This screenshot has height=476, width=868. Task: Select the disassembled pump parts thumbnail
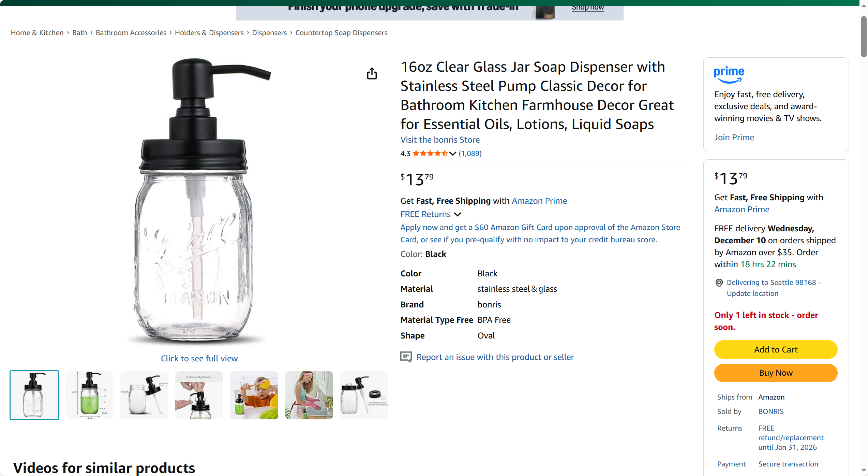tap(364, 395)
